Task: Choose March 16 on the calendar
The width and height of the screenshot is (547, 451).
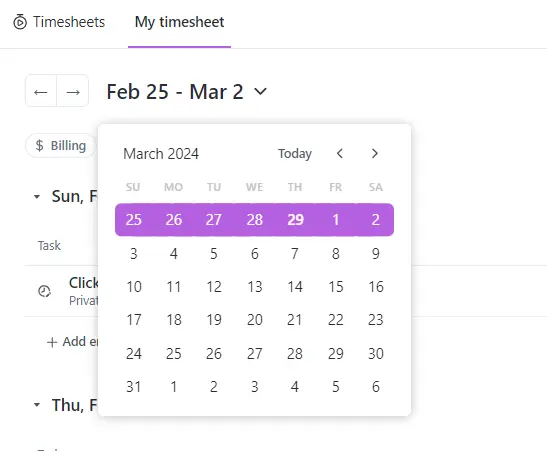Action: 376,287
